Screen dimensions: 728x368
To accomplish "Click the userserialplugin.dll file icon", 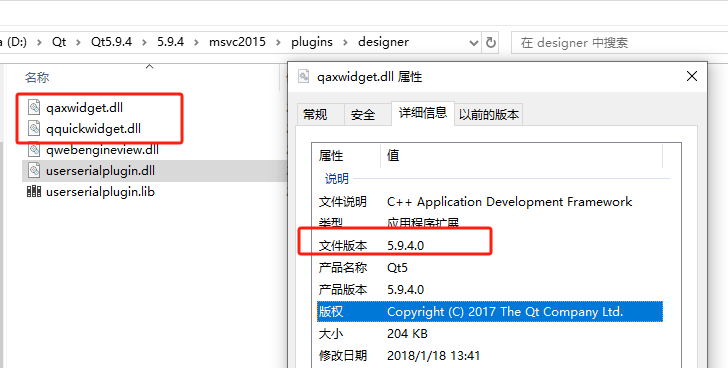I will (34, 170).
